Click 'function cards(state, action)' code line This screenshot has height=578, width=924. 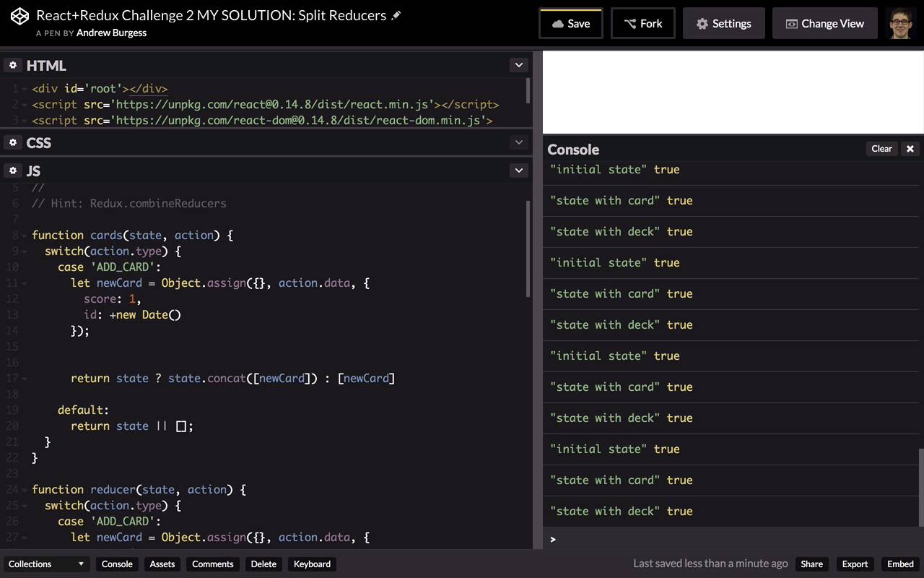[133, 236]
